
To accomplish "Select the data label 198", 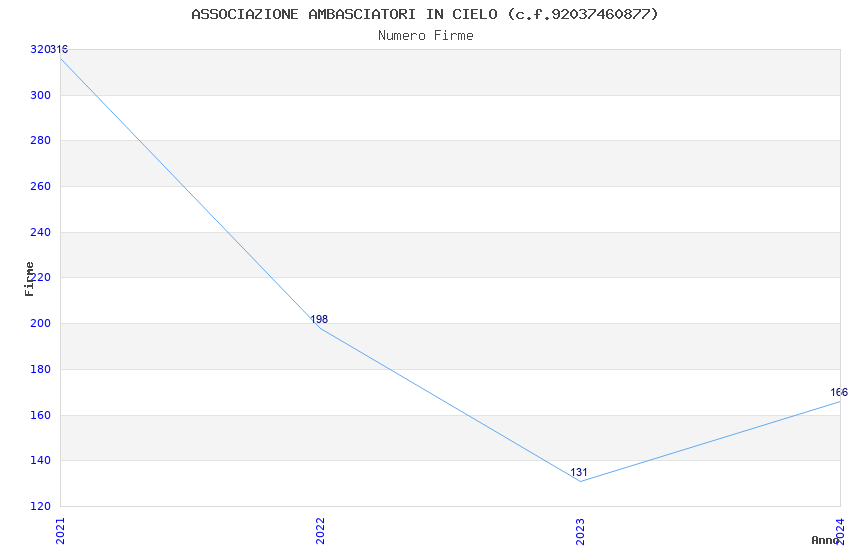I will (x=319, y=319).
